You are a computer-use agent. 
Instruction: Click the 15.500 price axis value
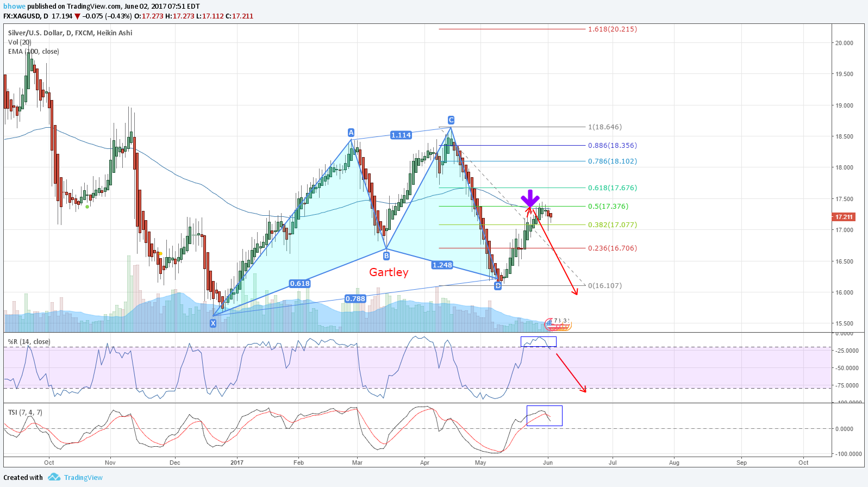tap(844, 323)
